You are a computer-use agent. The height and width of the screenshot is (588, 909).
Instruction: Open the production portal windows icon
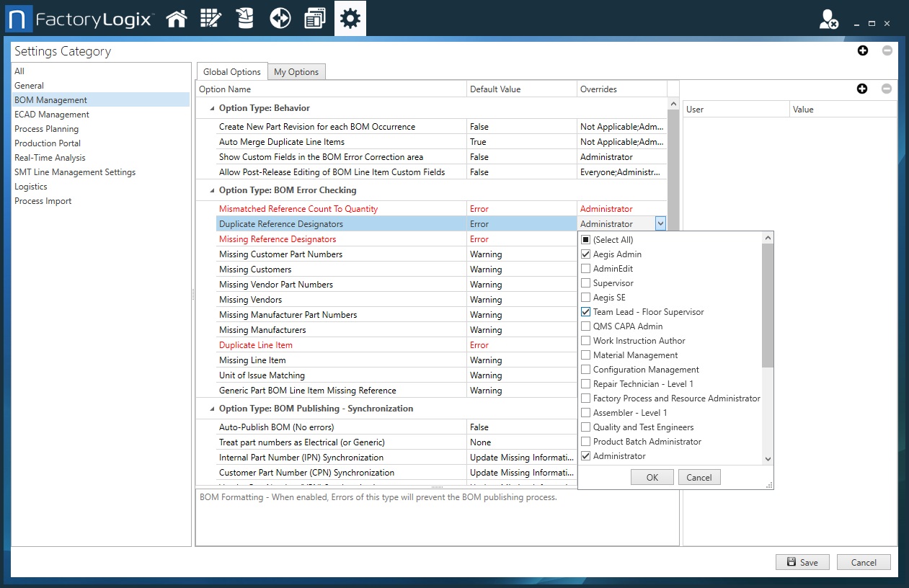point(314,18)
